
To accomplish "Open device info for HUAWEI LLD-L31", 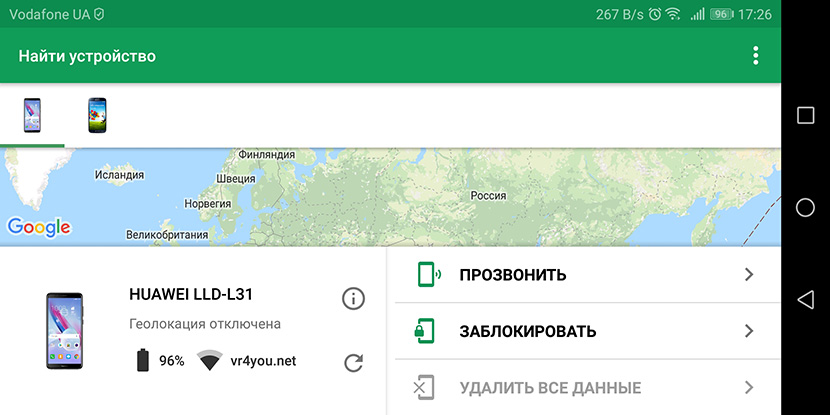I will [x=353, y=299].
